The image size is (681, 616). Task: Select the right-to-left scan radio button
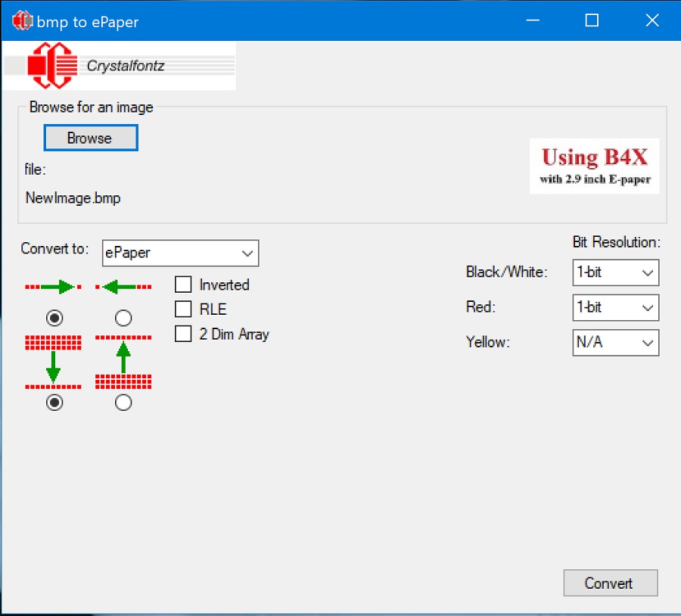click(x=123, y=318)
